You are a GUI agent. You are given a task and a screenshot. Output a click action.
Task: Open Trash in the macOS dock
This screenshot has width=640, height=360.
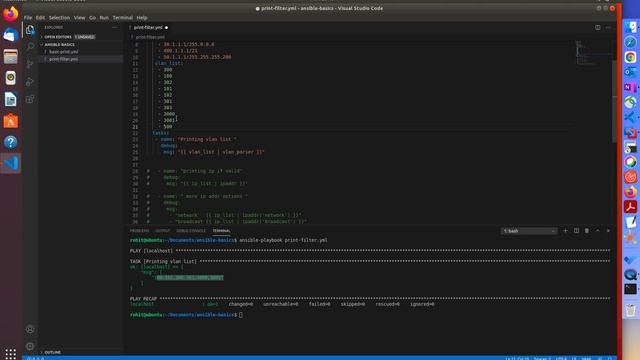(630, 310)
